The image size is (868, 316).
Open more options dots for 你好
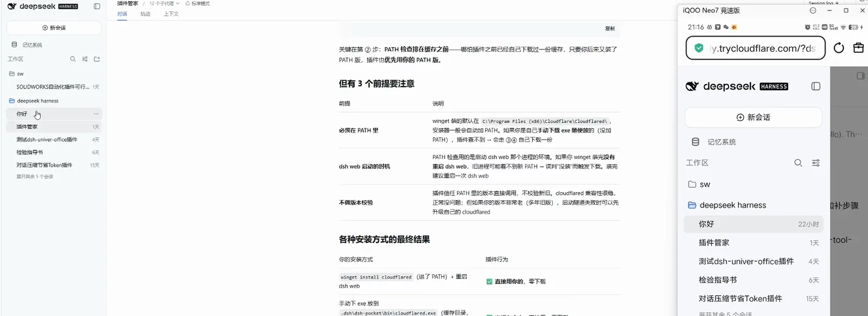click(96, 114)
